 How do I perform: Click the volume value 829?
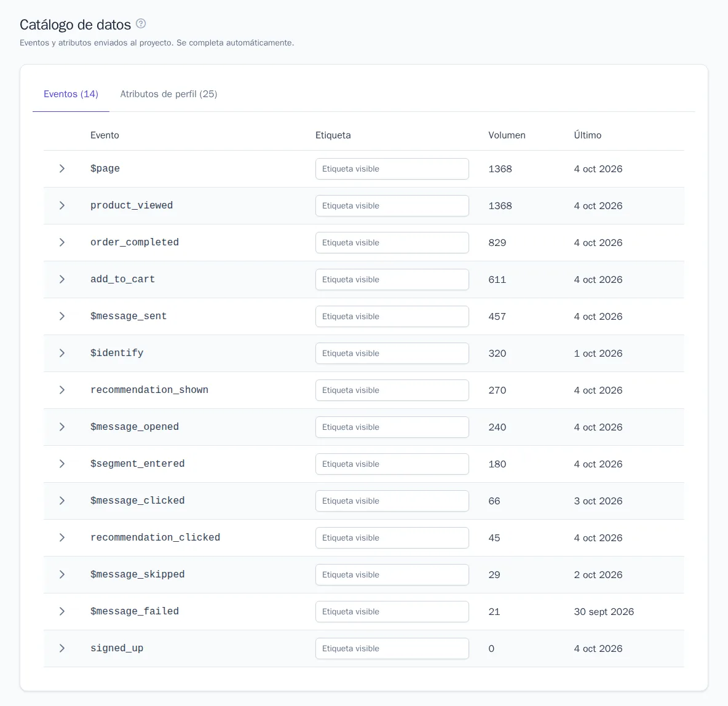[497, 242]
